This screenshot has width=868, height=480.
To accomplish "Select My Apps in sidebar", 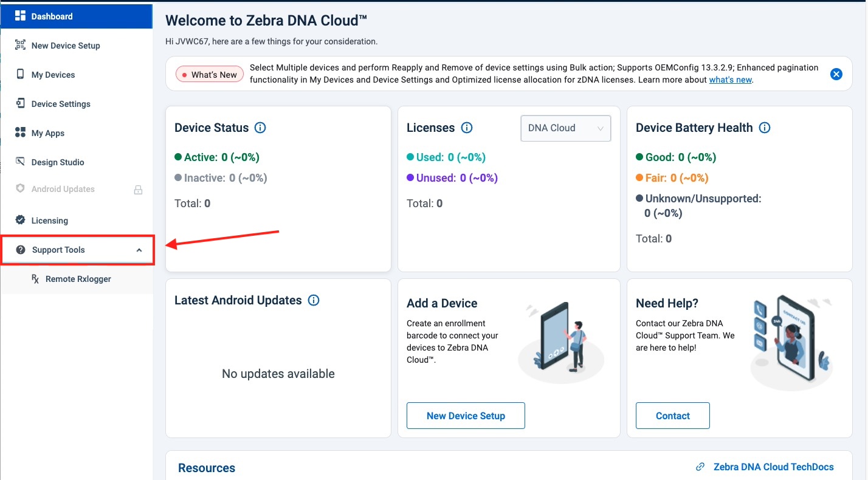I will coord(48,133).
